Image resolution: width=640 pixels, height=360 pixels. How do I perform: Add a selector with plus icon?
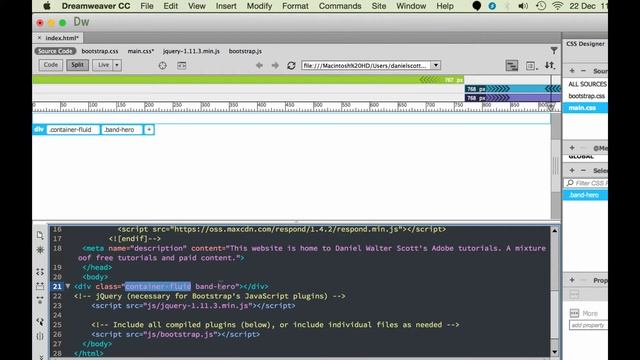coord(572,170)
